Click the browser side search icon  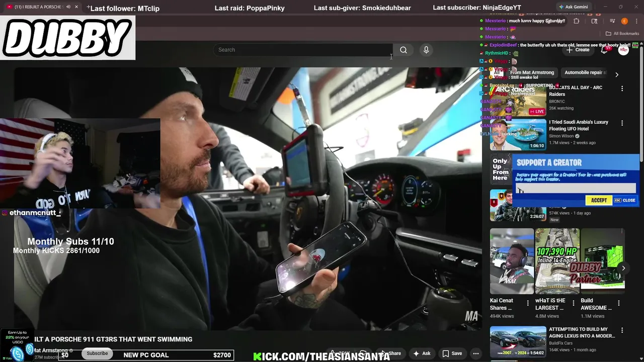pyautogui.click(x=594, y=21)
